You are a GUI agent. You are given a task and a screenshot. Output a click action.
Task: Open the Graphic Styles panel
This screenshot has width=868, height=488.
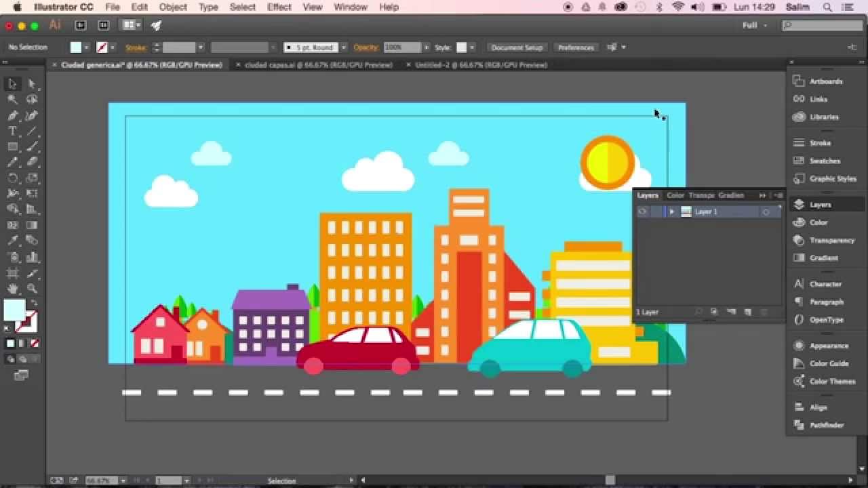(x=825, y=179)
